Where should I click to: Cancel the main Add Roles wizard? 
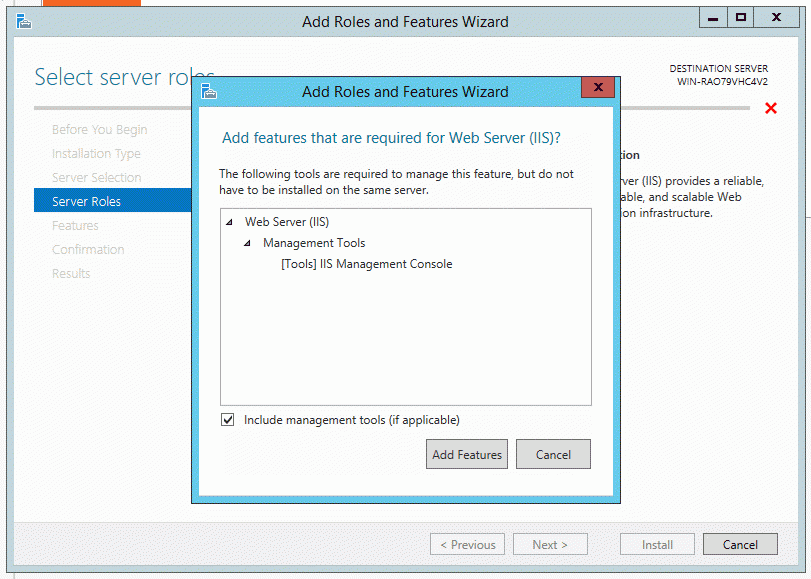(x=740, y=544)
